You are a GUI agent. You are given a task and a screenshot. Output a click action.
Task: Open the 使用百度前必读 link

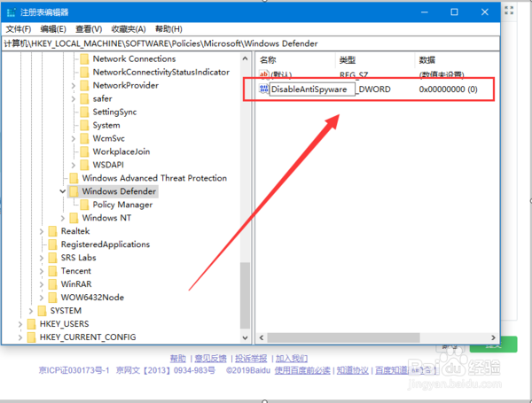click(x=302, y=370)
